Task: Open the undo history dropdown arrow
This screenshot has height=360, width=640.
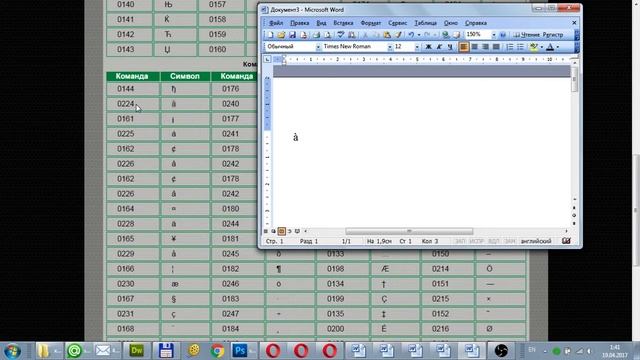Action: coord(418,35)
